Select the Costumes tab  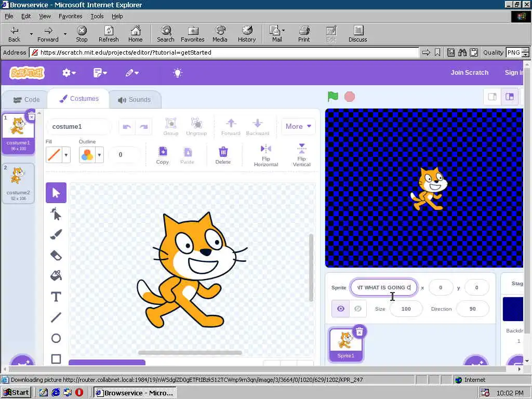(79, 99)
